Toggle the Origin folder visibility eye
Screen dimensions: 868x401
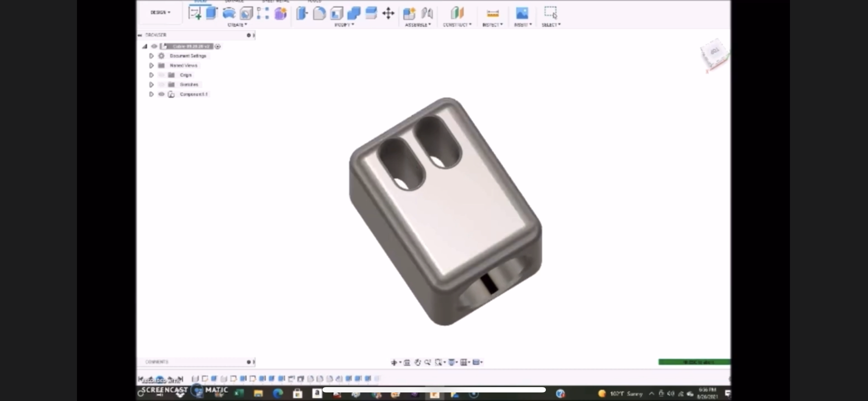[x=161, y=75]
